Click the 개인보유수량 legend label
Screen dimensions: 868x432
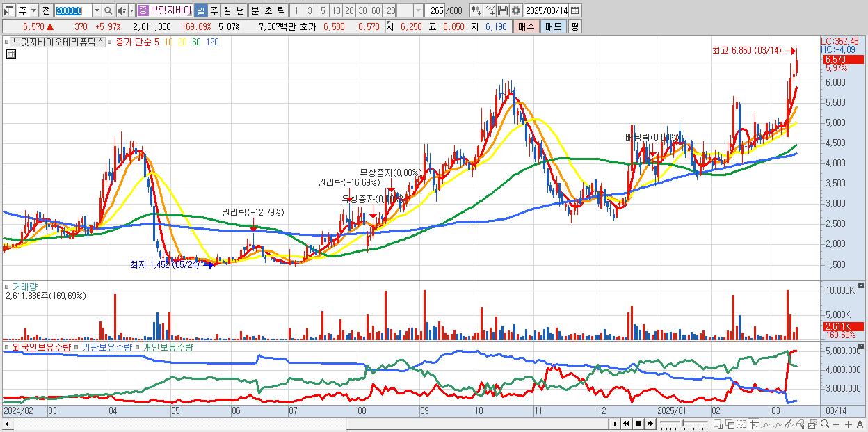(x=168, y=347)
